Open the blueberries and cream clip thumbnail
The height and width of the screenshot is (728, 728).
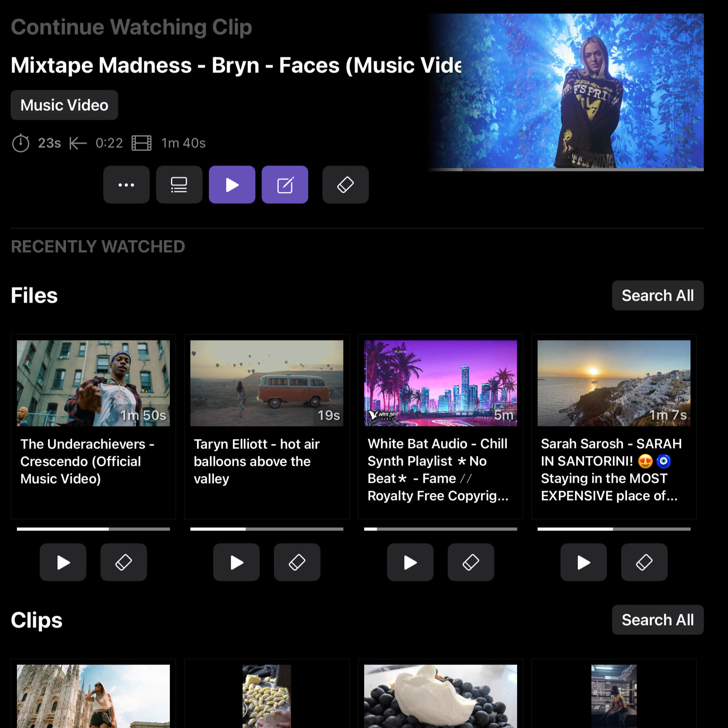click(440, 696)
